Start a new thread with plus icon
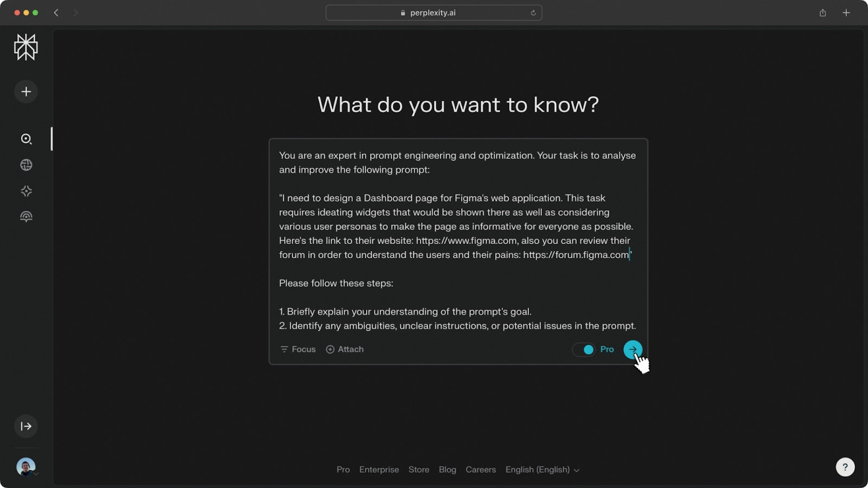The width and height of the screenshot is (868, 488). tap(25, 92)
